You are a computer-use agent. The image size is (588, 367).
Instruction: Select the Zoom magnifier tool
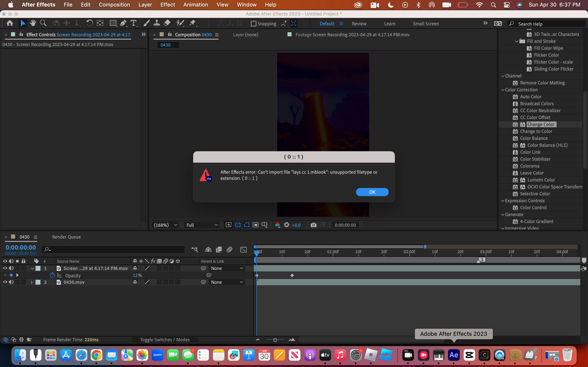(x=43, y=23)
